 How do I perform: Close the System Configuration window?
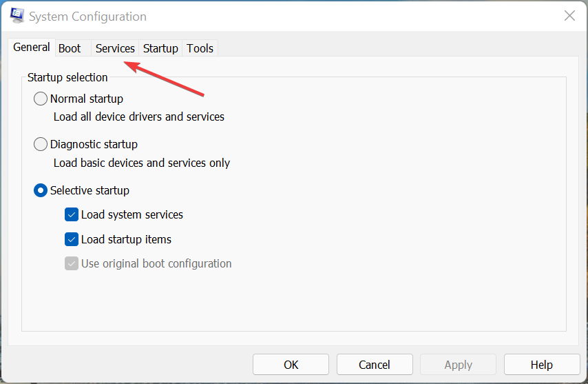[569, 16]
